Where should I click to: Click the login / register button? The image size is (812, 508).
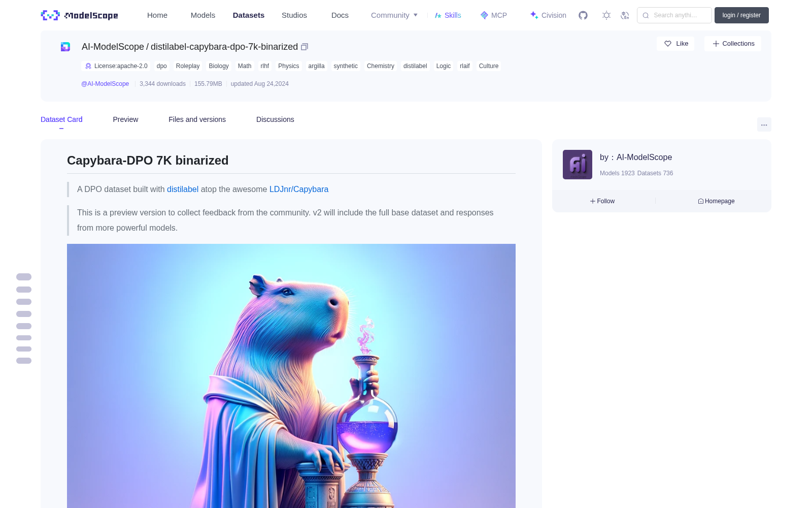(x=741, y=15)
